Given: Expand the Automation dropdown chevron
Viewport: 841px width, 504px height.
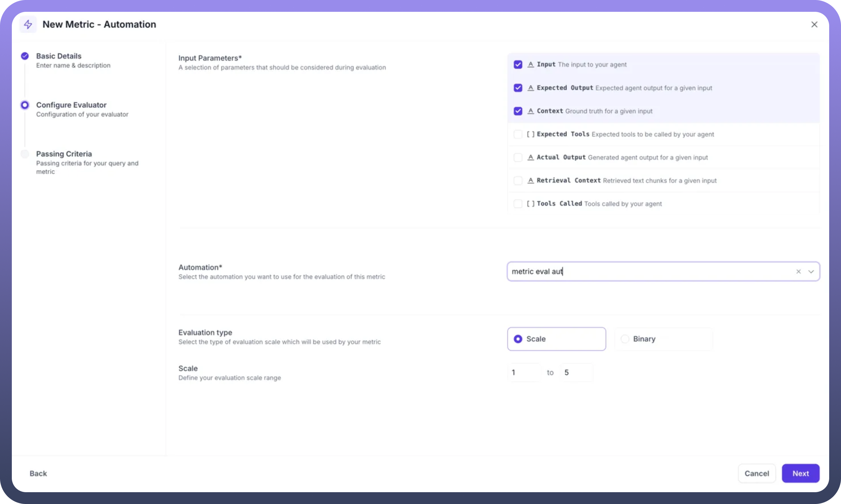Looking at the screenshot, I should coord(811,271).
